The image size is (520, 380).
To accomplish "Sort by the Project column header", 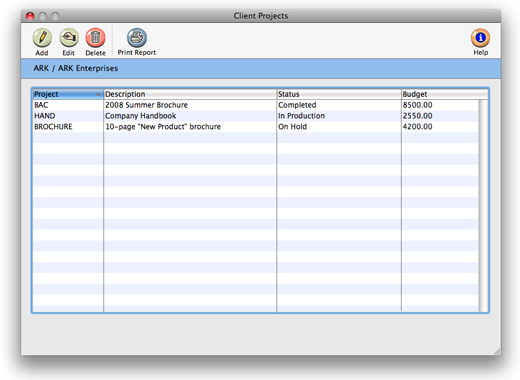I will tap(68, 94).
